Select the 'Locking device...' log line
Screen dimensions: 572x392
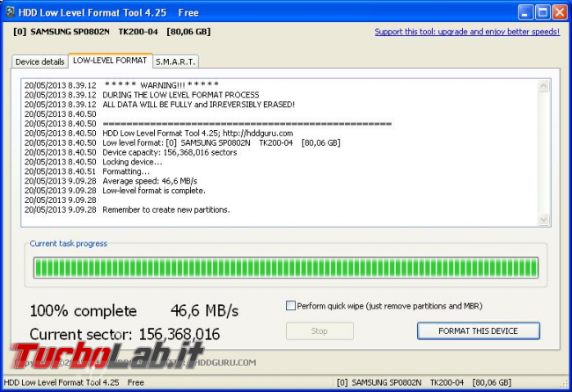93,162
